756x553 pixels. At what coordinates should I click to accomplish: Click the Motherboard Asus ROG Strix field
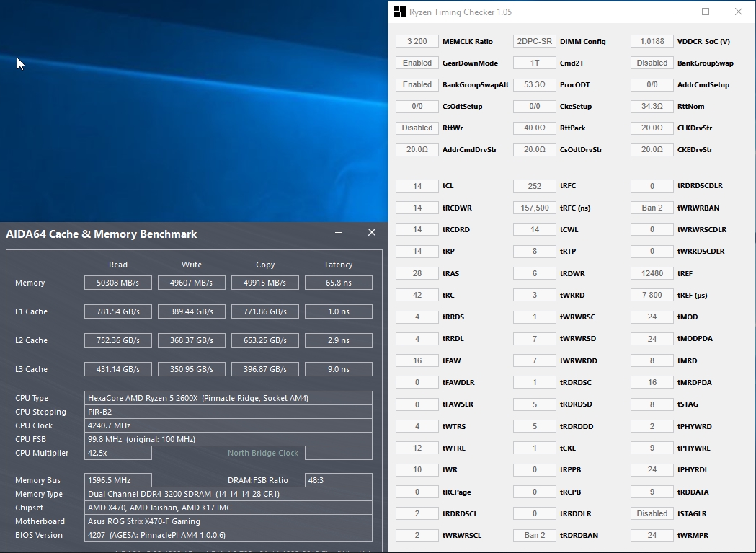[228, 521]
